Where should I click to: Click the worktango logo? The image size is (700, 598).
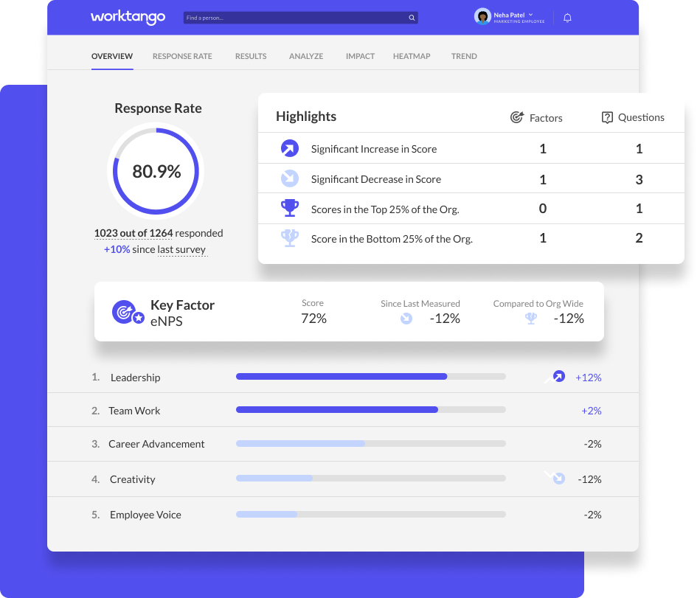point(128,17)
